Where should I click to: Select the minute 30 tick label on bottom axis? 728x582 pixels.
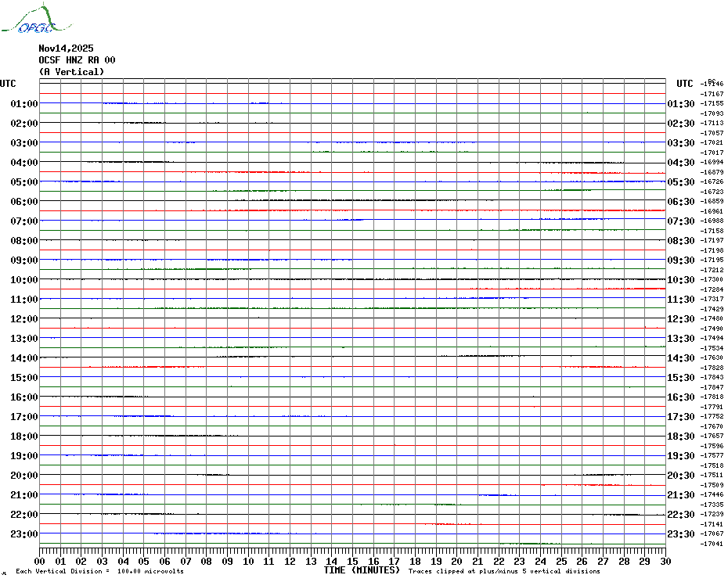(665, 561)
